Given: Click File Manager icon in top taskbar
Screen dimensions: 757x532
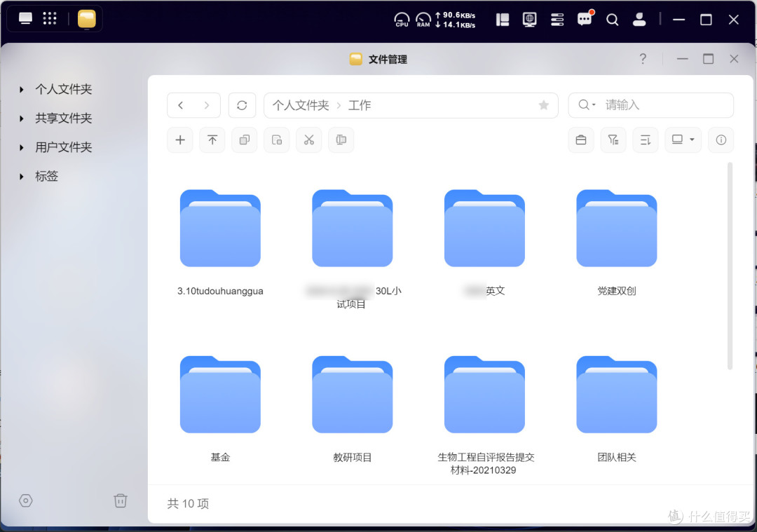Looking at the screenshot, I should click(87, 20).
